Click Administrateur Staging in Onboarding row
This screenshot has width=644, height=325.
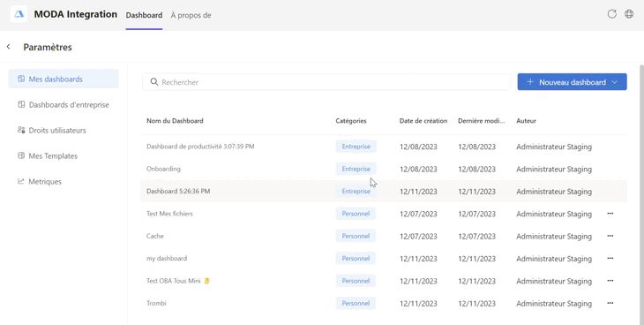click(x=554, y=169)
